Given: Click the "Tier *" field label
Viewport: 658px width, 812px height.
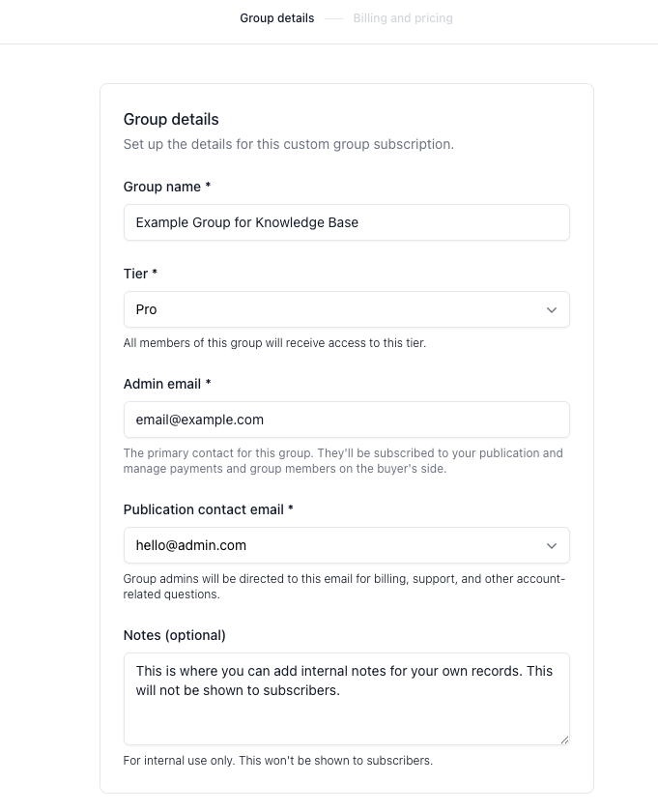Looking at the screenshot, I should 140,274.
